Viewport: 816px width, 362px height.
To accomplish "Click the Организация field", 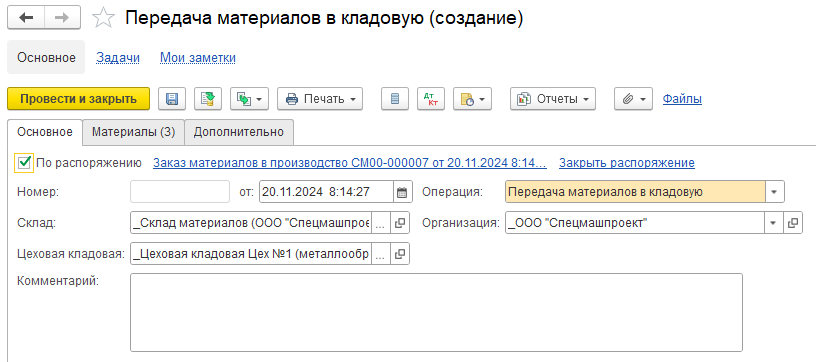I will 635,223.
